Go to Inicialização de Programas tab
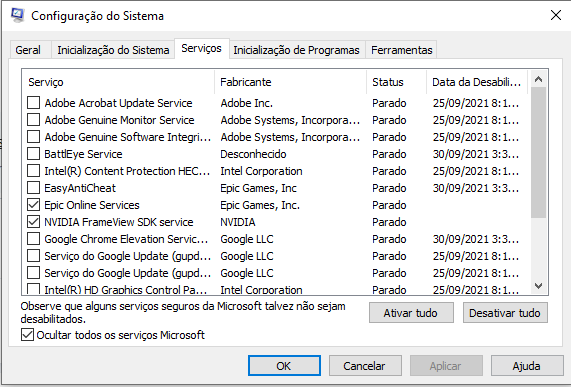 296,50
